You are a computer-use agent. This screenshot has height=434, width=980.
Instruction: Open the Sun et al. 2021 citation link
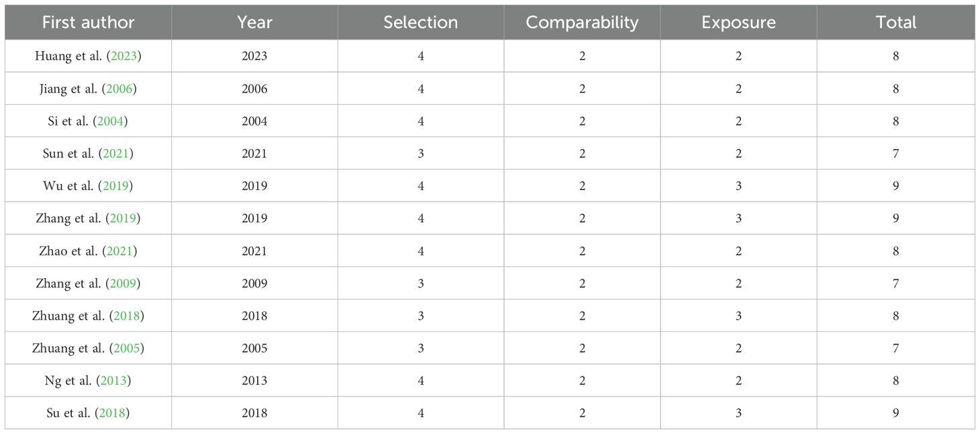pyautogui.click(x=116, y=154)
